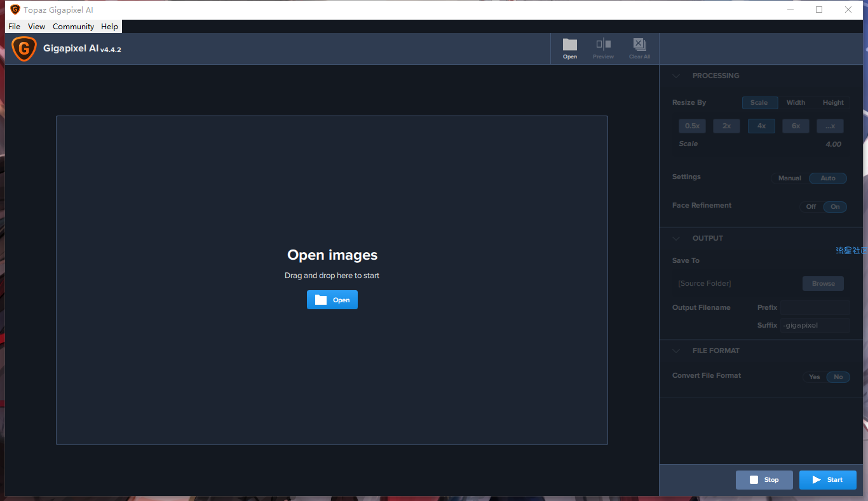
Task: Set Settings to Manual
Action: point(790,178)
